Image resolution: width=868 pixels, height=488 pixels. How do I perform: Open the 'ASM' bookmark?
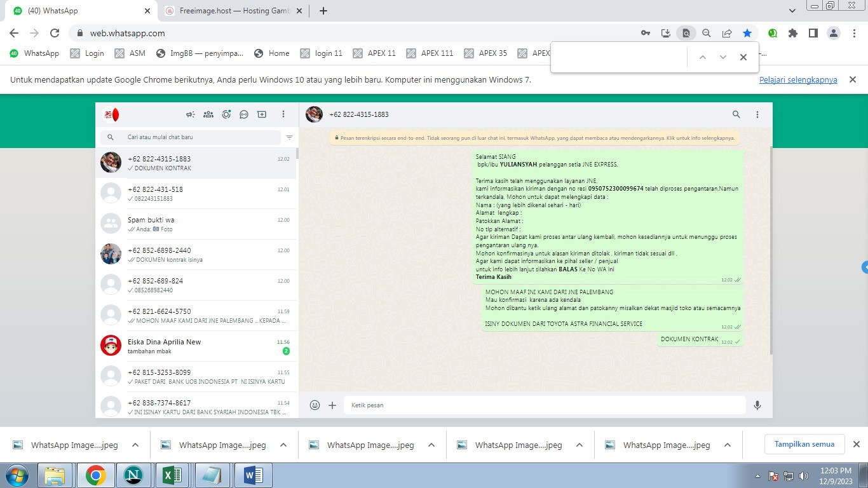point(130,53)
